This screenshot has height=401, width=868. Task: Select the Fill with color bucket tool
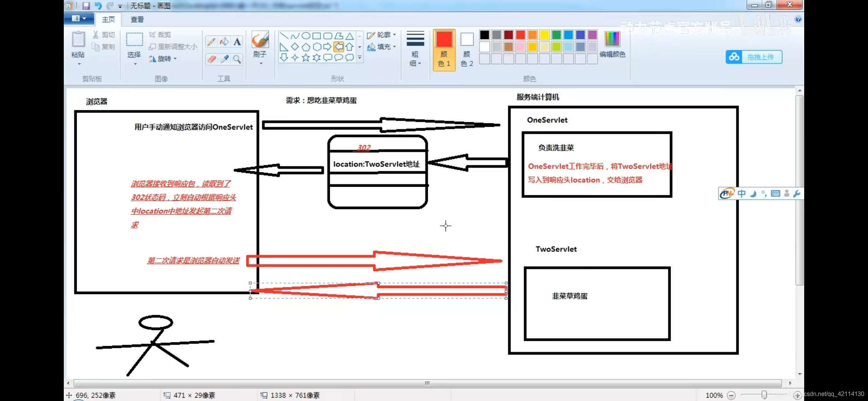tap(224, 42)
